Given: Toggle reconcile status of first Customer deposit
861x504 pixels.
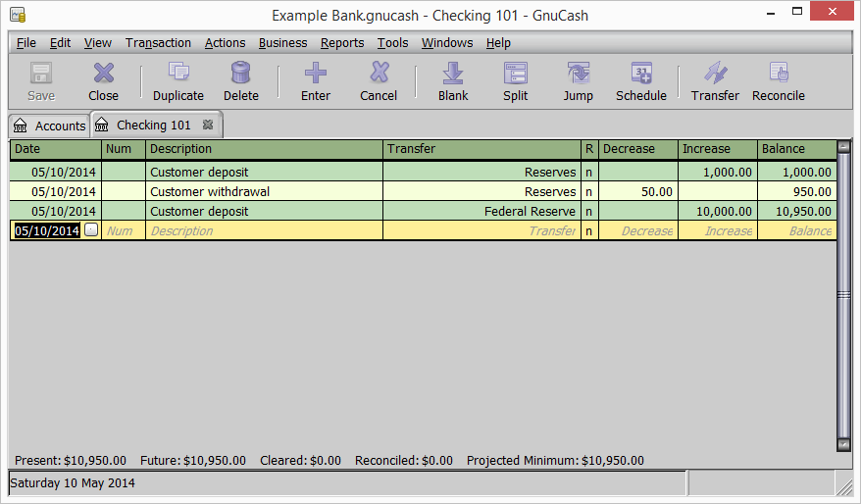Looking at the screenshot, I should click(589, 173).
